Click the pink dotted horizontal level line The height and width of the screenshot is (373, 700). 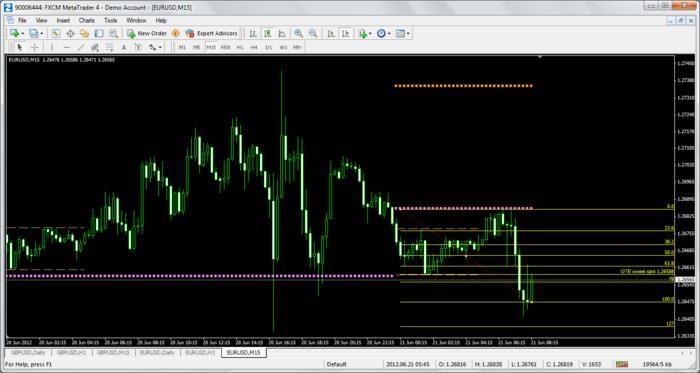[x=201, y=276]
